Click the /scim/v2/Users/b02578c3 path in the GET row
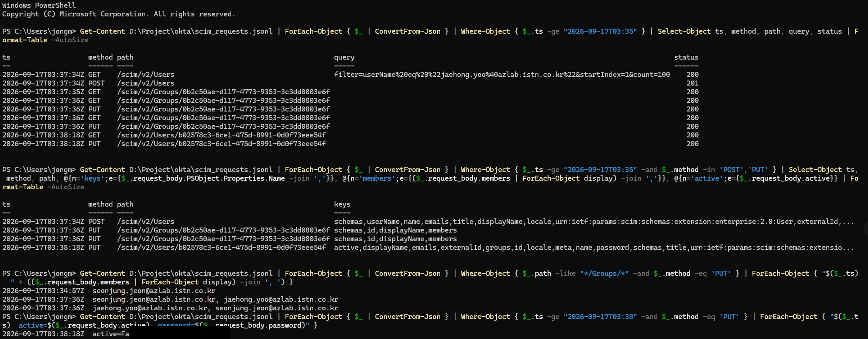The image size is (868, 339). pyautogui.click(x=221, y=135)
